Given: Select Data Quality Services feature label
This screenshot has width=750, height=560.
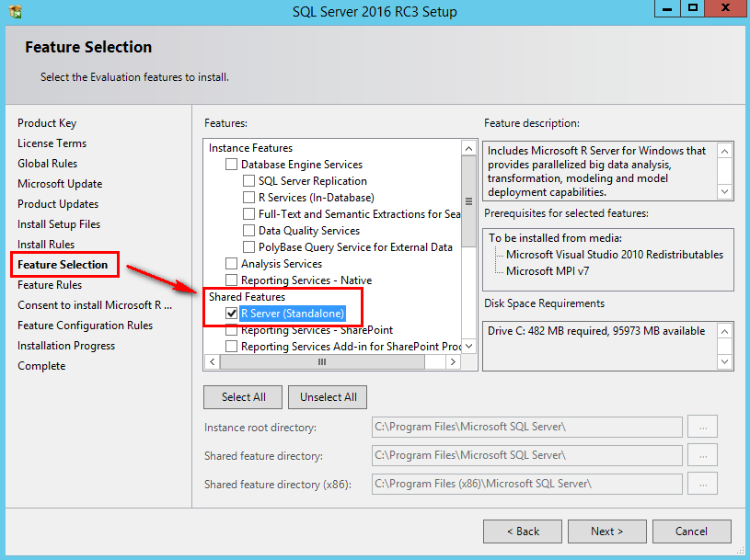Looking at the screenshot, I should 309,231.
